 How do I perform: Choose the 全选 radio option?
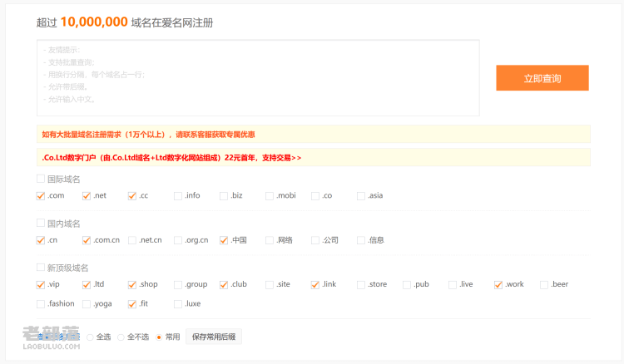[91, 337]
